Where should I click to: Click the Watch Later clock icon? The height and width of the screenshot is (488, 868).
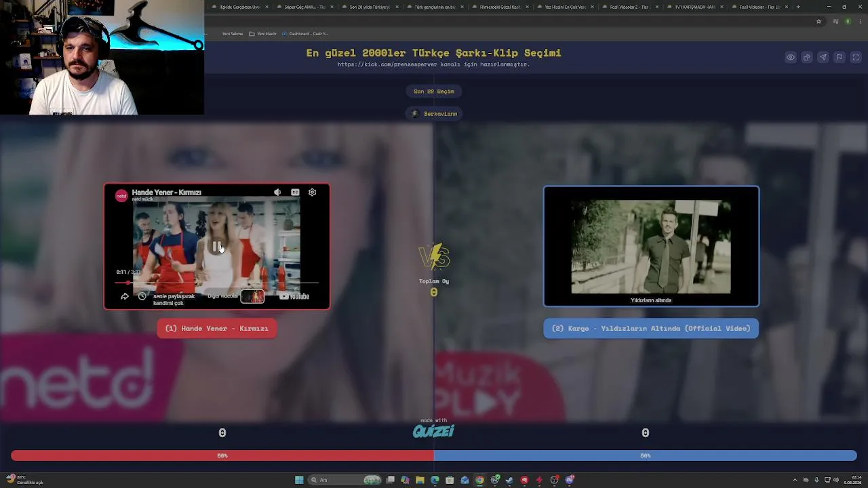142,296
